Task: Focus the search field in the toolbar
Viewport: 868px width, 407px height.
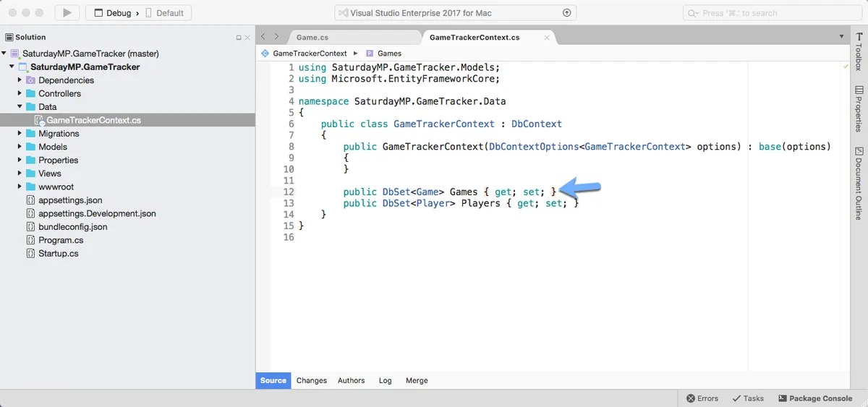Action: (x=772, y=13)
